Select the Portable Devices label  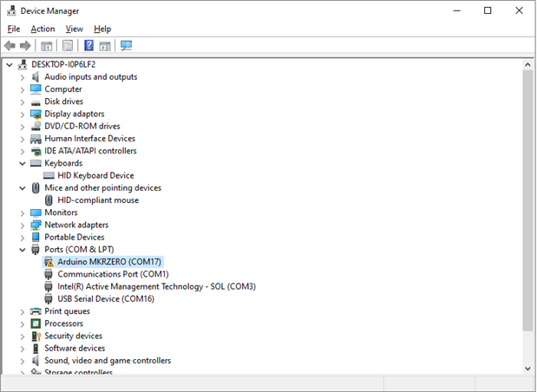(75, 237)
